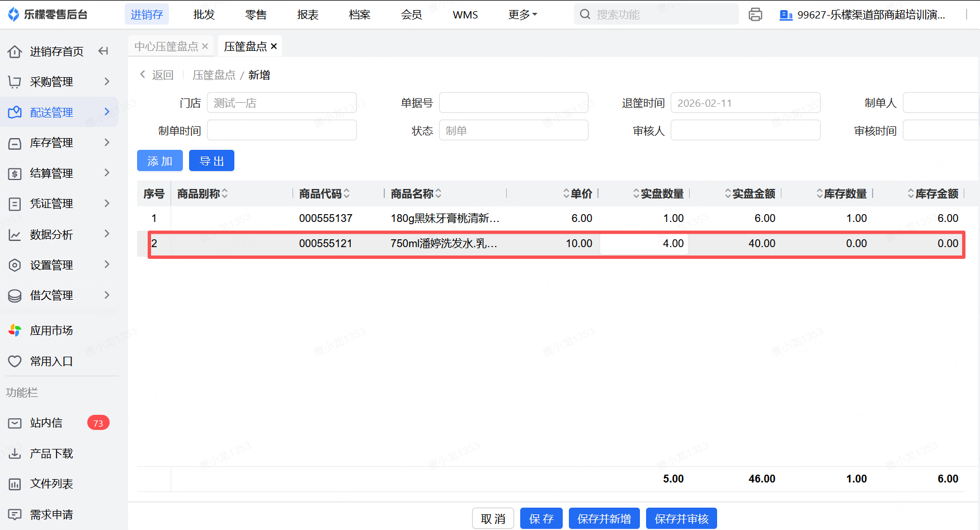Open the printer icon in top bar

click(755, 15)
